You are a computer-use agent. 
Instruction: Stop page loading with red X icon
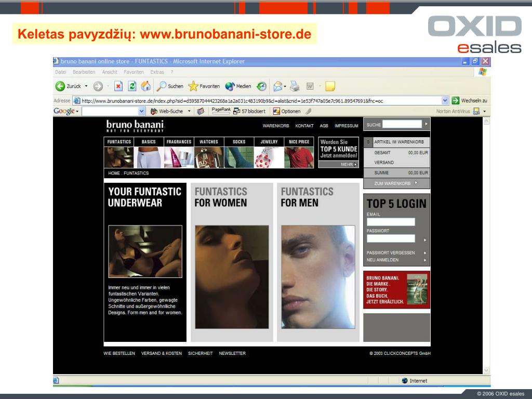[x=118, y=86]
